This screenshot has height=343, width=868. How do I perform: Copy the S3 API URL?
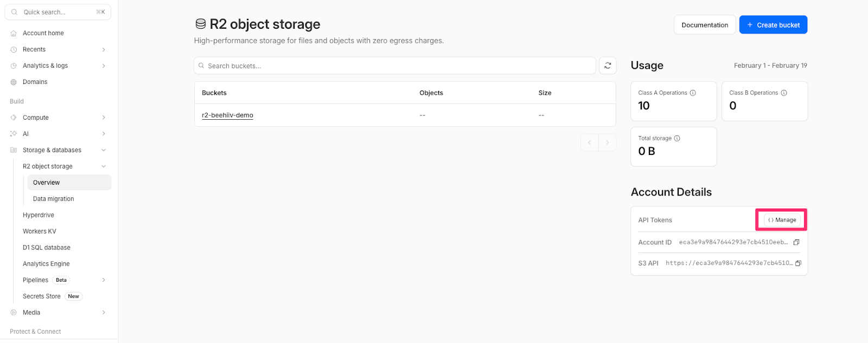[798, 263]
